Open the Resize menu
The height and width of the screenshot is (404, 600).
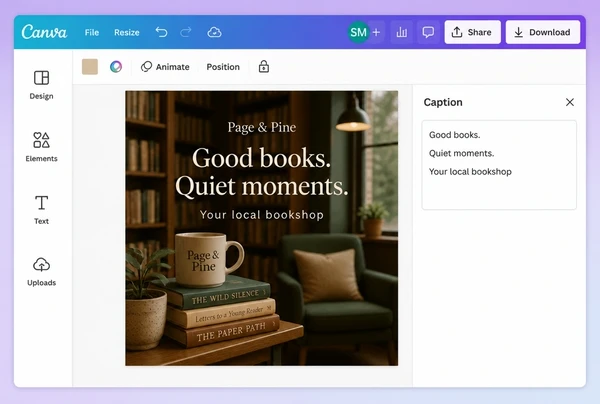tap(127, 33)
